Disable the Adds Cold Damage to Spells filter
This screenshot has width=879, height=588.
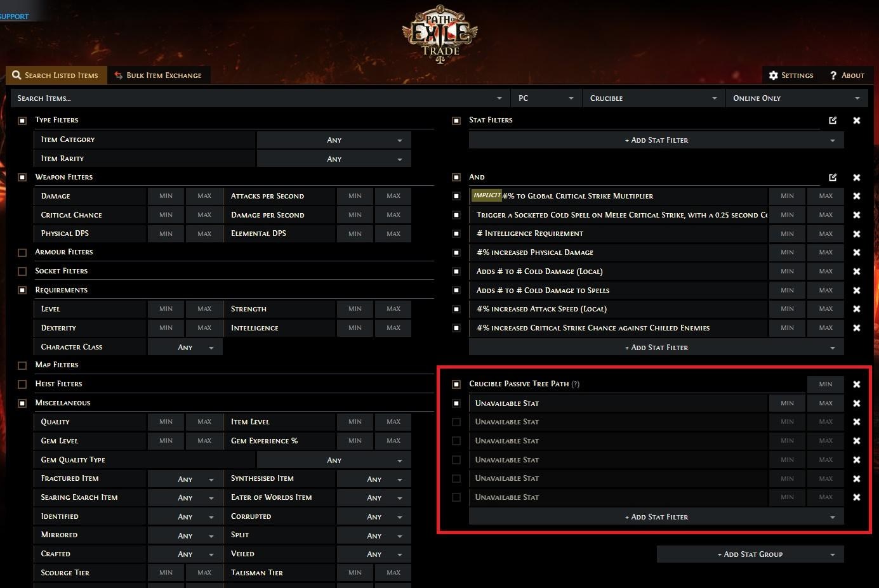coord(456,291)
